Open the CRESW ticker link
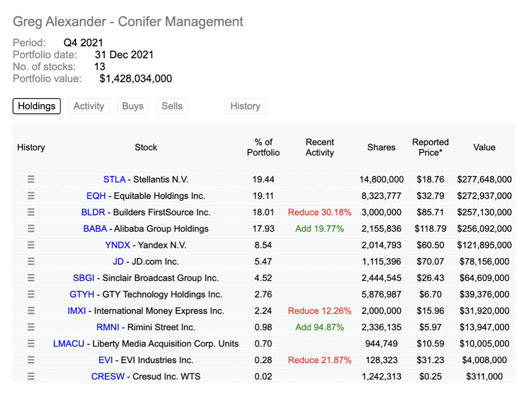The width and height of the screenshot is (532, 402). click(x=108, y=377)
